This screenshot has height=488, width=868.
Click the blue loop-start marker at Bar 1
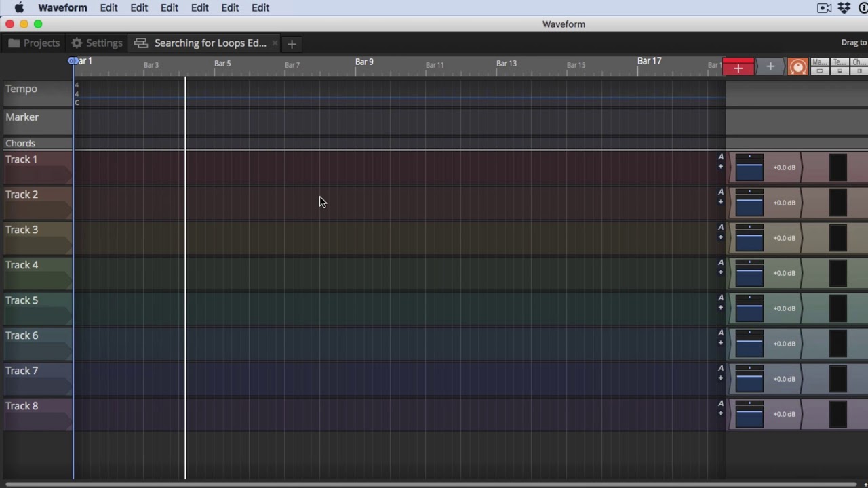coord(73,61)
